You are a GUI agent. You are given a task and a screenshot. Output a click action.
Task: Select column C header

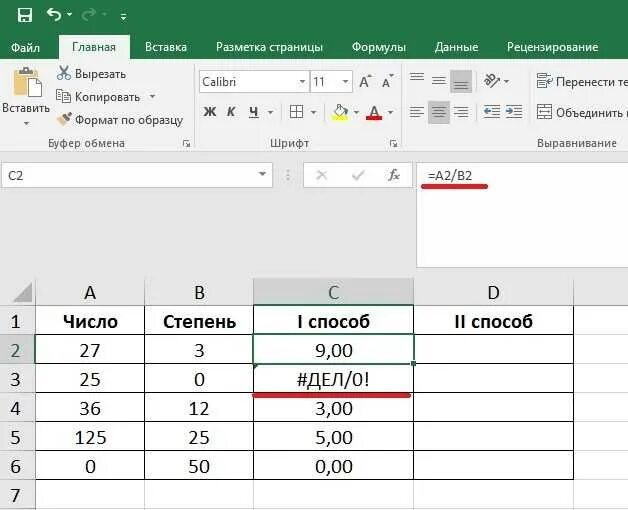333,292
